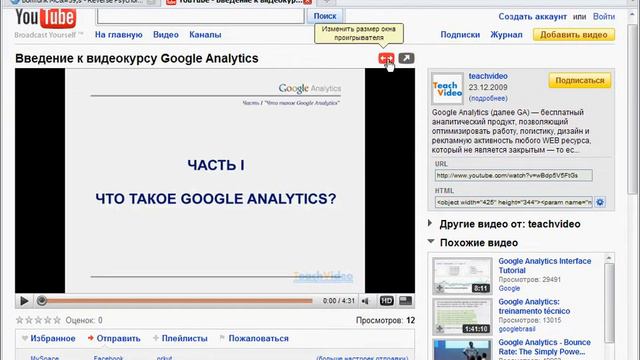Open the teachvideo channel link
The height and width of the screenshot is (360, 640).
coord(488,76)
